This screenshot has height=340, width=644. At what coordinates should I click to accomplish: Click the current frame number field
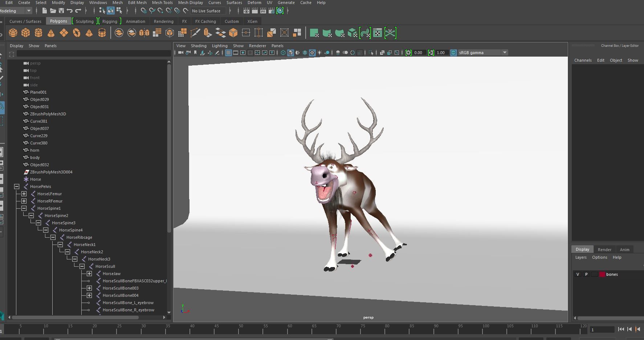pyautogui.click(x=602, y=329)
